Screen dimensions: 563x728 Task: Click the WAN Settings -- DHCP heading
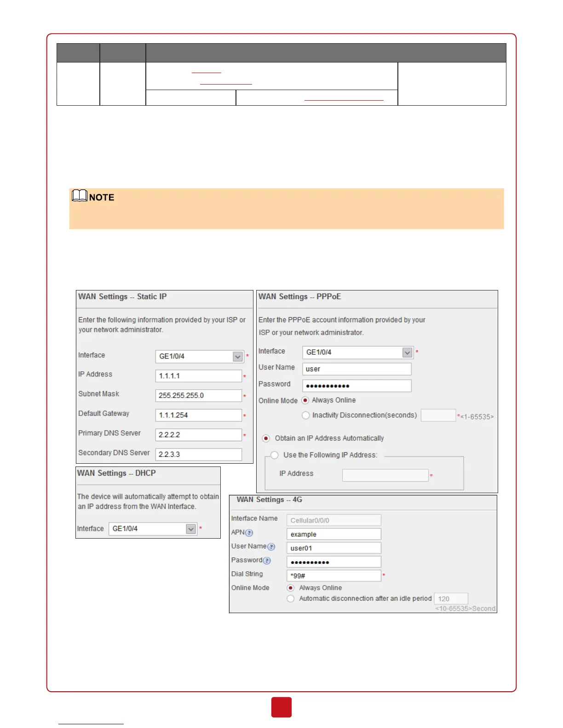pyautogui.click(x=116, y=473)
